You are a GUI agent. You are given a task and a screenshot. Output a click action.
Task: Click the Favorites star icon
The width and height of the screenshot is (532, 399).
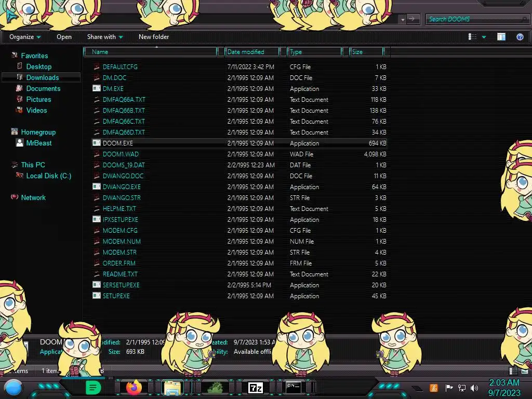click(14, 55)
